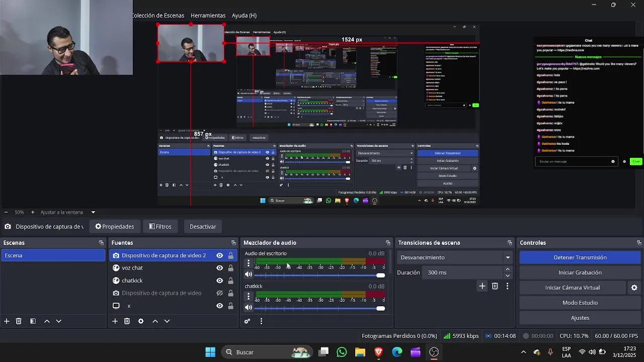Pop out the Transiciones de escena dock
This screenshot has width=644, height=362.
(x=510, y=243)
